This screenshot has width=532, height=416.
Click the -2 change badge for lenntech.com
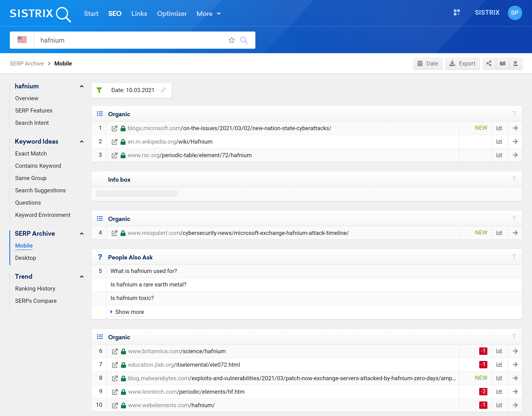(483, 391)
